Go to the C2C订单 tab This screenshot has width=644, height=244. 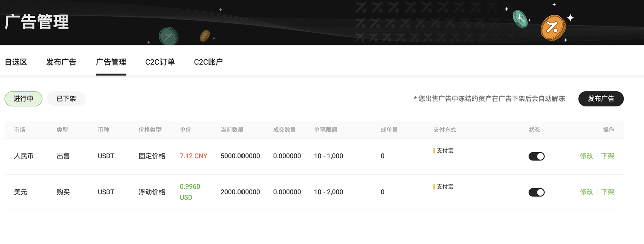pyautogui.click(x=160, y=62)
